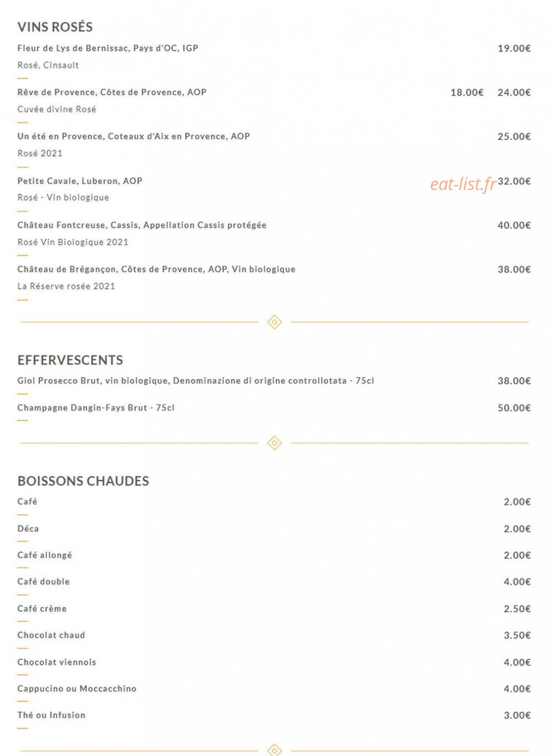
Task: Select Cappucino ou Moccacchino entry
Action: coord(77,688)
